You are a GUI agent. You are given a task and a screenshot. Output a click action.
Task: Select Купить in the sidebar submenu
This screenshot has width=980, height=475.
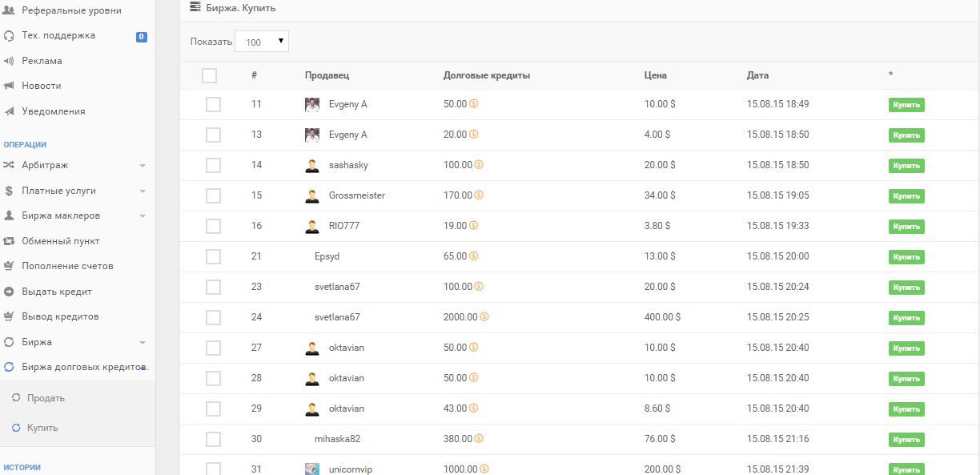(x=42, y=428)
